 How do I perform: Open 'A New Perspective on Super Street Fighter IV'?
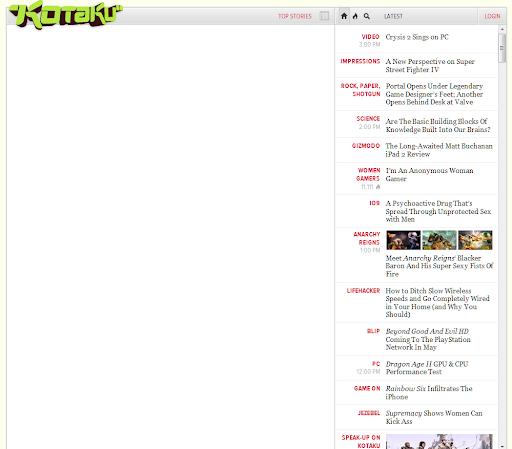pyautogui.click(x=430, y=66)
